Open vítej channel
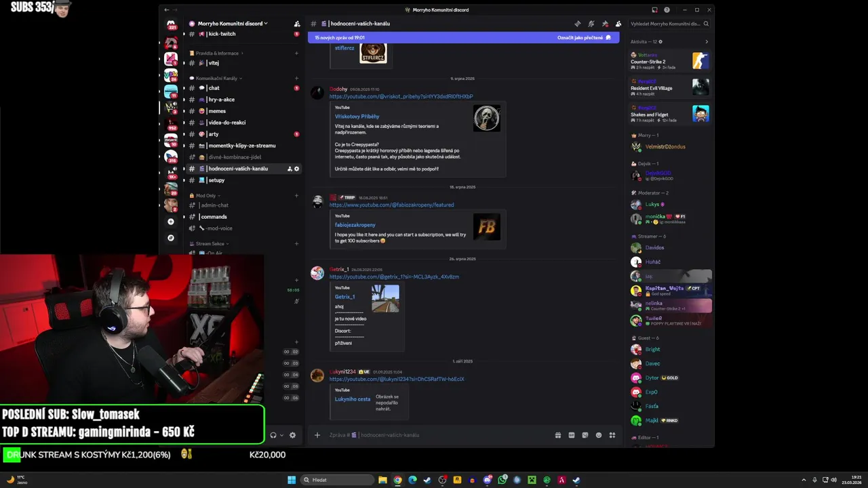 pos(243,63)
